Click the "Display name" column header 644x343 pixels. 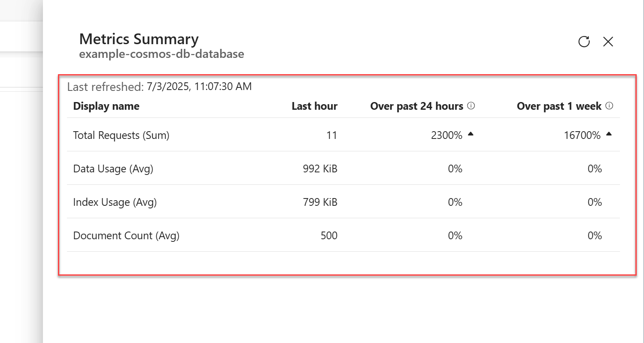tap(106, 106)
